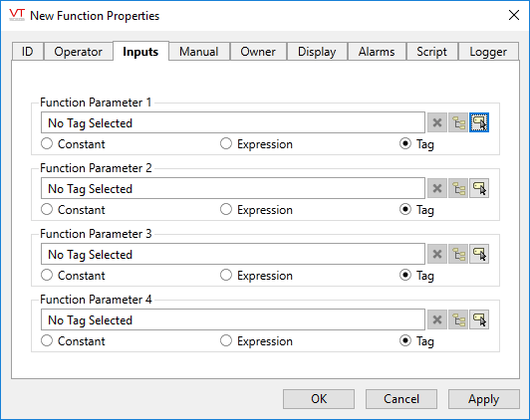530x420 pixels.
Task: Clear tag X button for Function Parameter 4
Action: tap(437, 319)
